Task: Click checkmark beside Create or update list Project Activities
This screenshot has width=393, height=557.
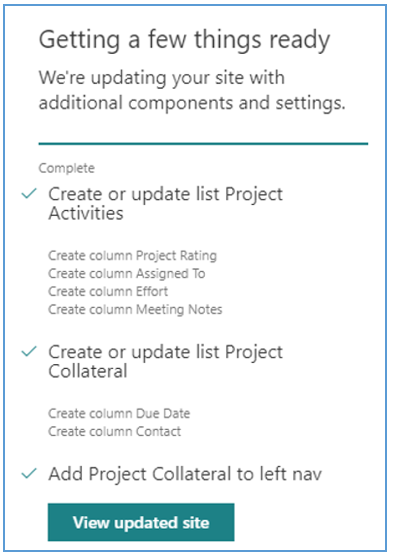Action: (x=29, y=194)
